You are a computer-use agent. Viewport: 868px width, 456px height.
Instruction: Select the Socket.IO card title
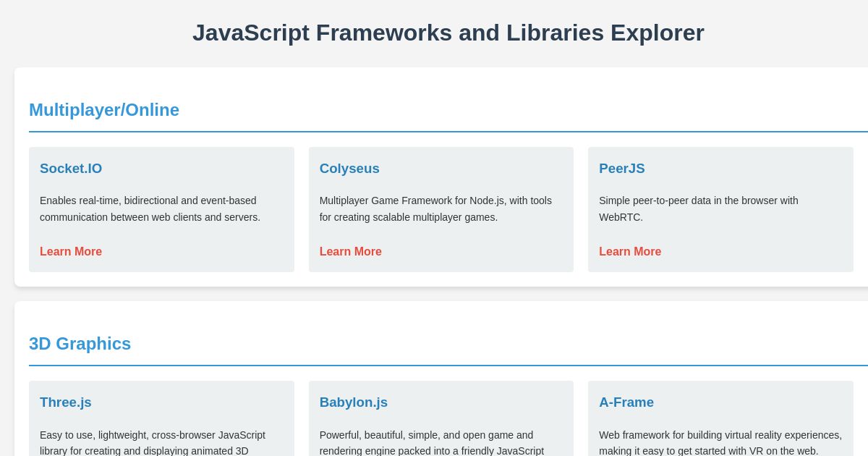pos(71,169)
